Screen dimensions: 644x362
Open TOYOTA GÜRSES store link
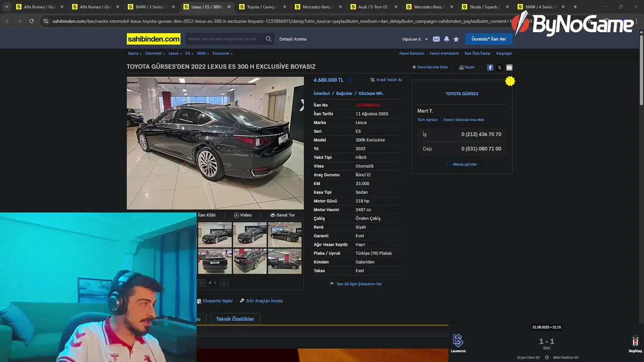pyautogui.click(x=462, y=94)
